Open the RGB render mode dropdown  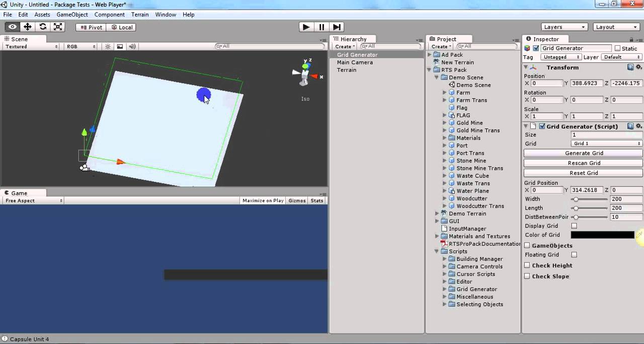[x=80, y=46]
